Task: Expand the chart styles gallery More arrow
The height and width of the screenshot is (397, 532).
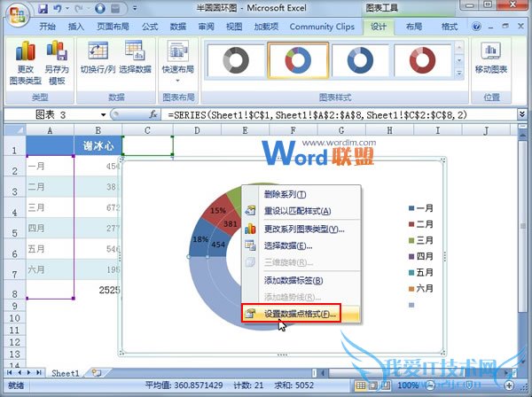Action: click(458, 73)
